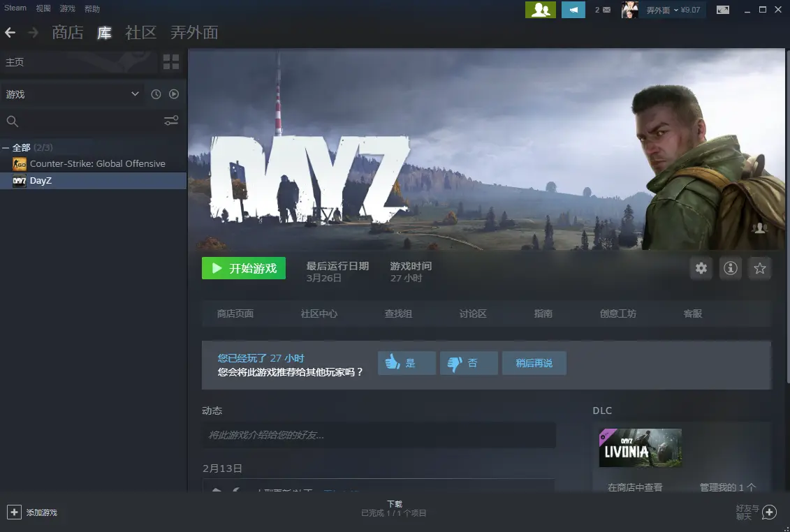Click the profile avatar picture

click(x=630, y=10)
